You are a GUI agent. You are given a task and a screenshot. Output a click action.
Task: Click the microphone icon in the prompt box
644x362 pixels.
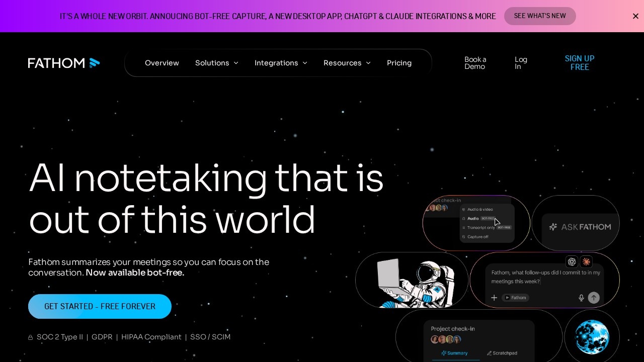tap(581, 298)
